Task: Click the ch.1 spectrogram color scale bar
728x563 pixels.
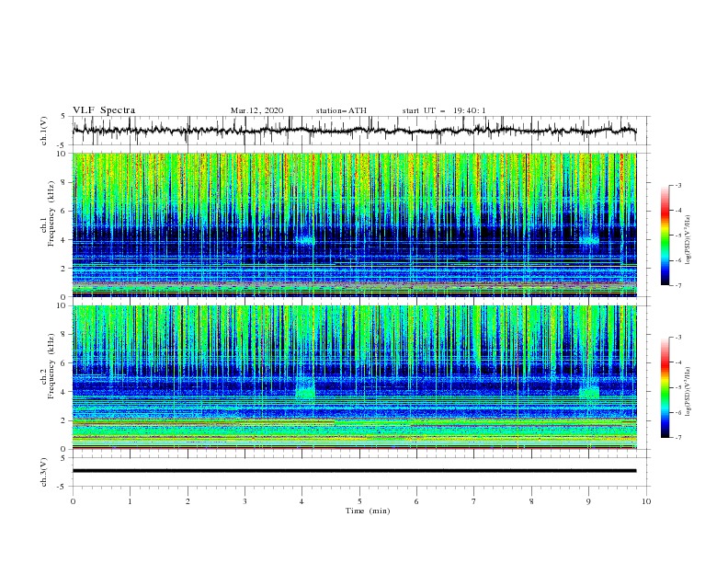Action: click(x=665, y=235)
